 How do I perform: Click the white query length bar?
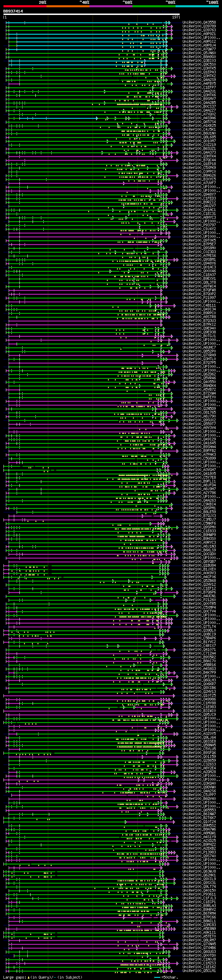pyautogui.click(x=92, y=15)
